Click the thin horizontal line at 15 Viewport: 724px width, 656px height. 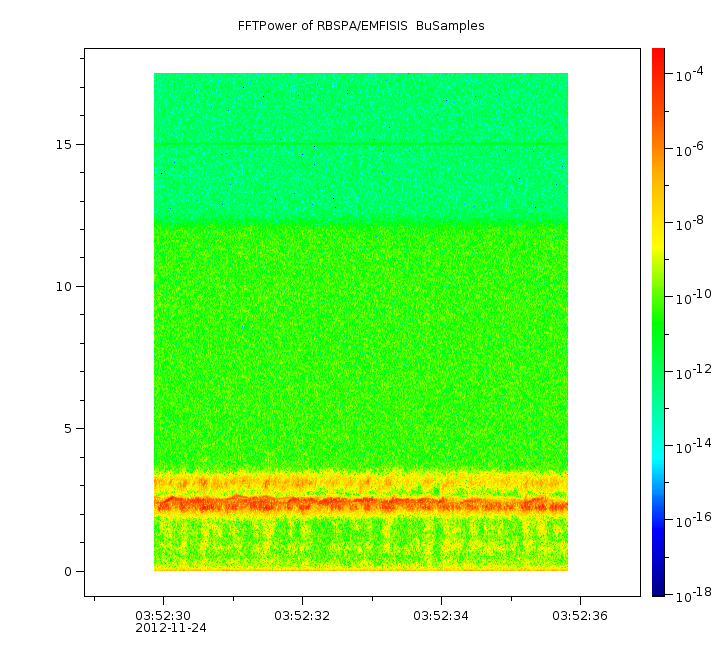(361, 144)
